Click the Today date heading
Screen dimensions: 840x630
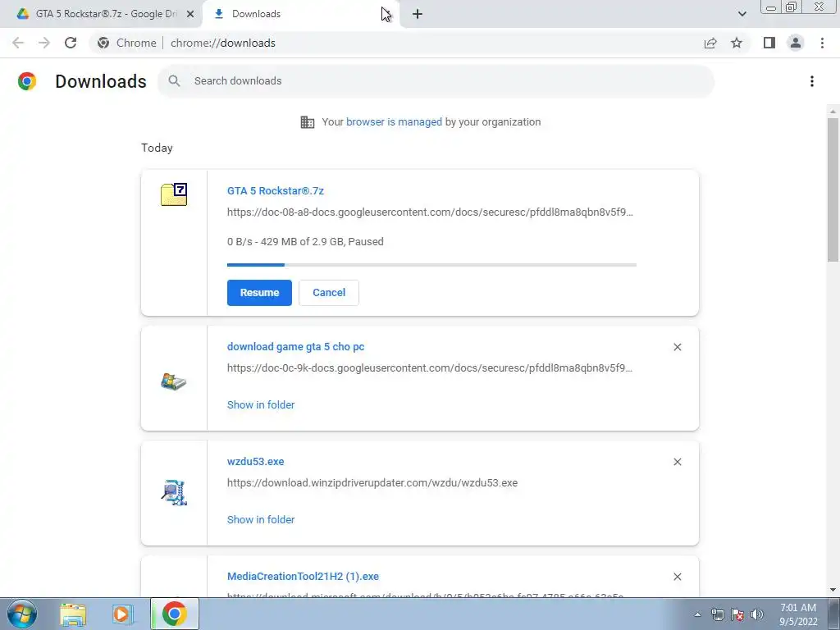[x=157, y=148]
